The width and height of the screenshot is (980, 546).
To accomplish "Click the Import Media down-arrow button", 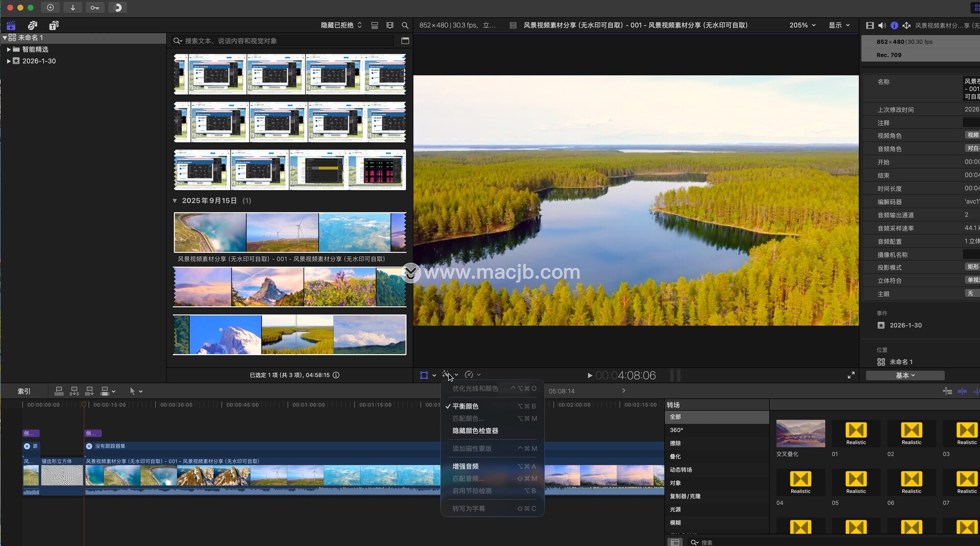I will click(72, 8).
